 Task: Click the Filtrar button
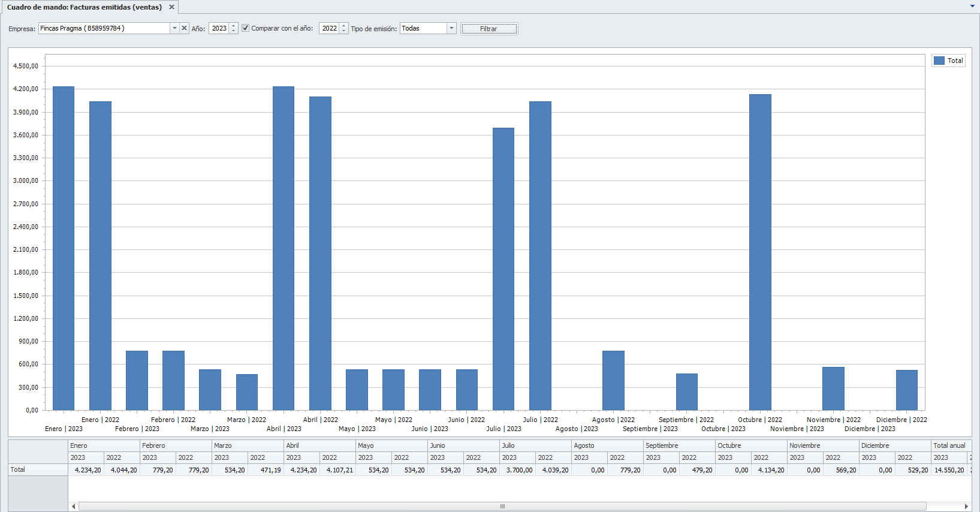pyautogui.click(x=489, y=29)
